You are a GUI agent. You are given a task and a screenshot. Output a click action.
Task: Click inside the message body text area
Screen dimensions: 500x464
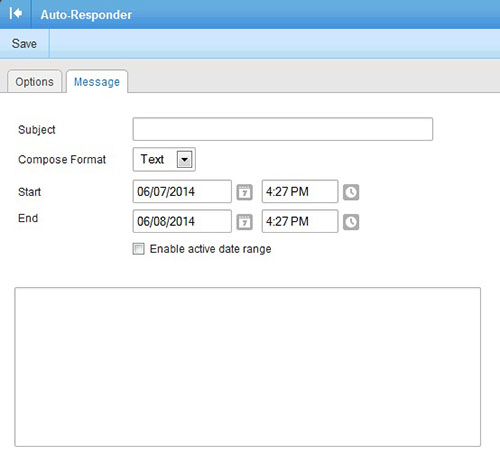[248, 367]
